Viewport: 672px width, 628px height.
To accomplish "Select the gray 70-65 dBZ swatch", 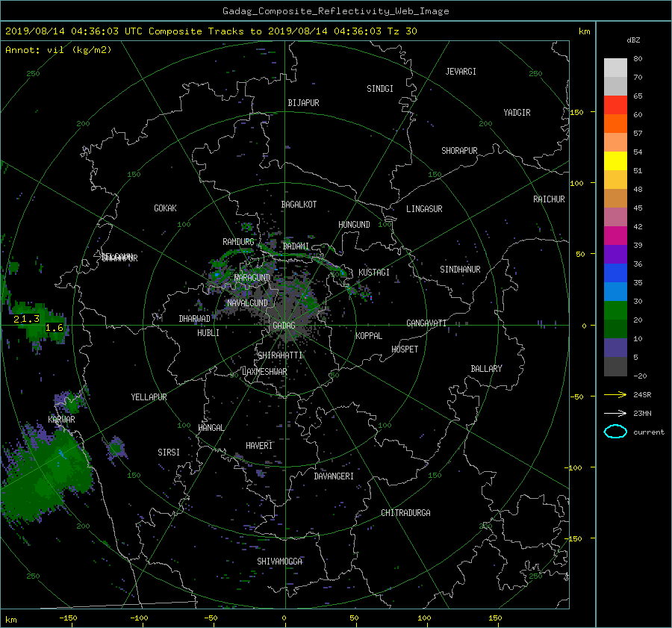I will [x=615, y=87].
